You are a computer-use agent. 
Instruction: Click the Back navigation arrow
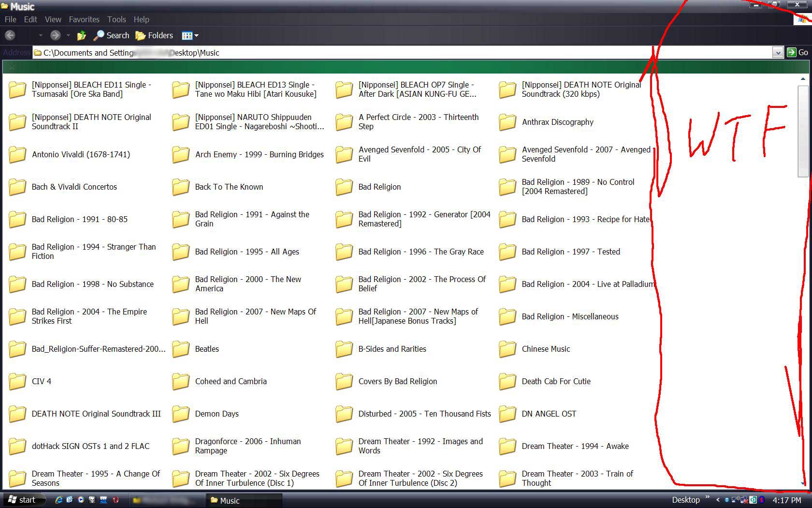point(10,35)
